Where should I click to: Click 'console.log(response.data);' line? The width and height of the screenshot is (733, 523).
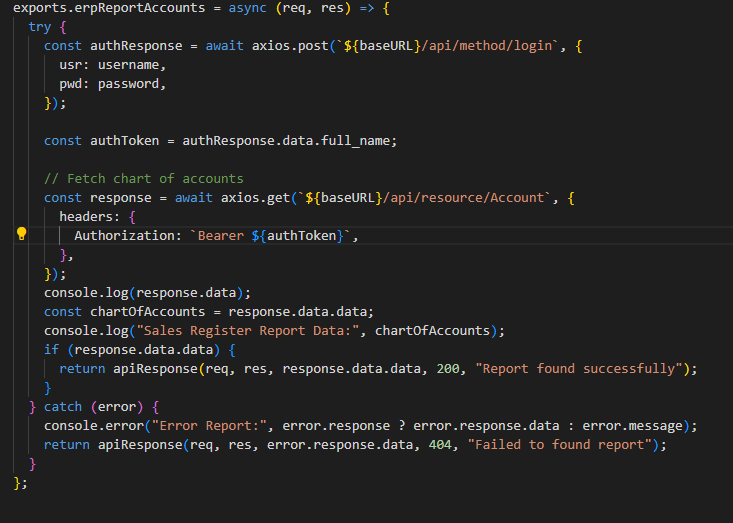[147, 293]
